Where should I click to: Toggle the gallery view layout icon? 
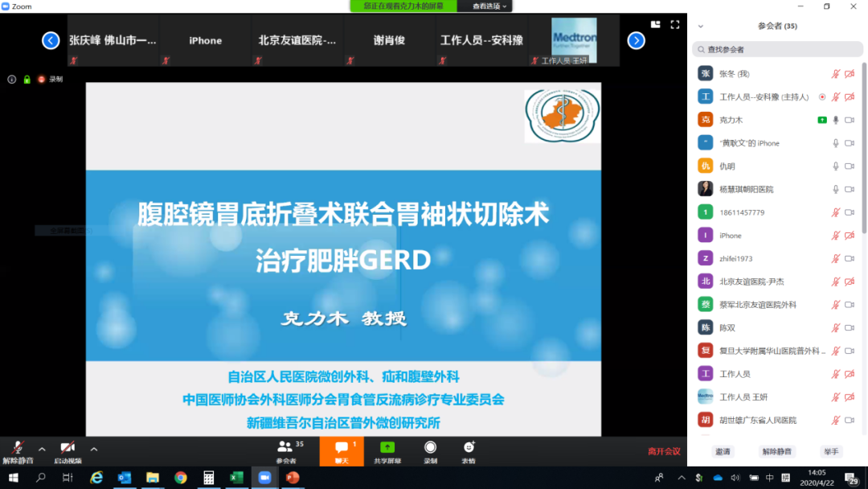656,25
